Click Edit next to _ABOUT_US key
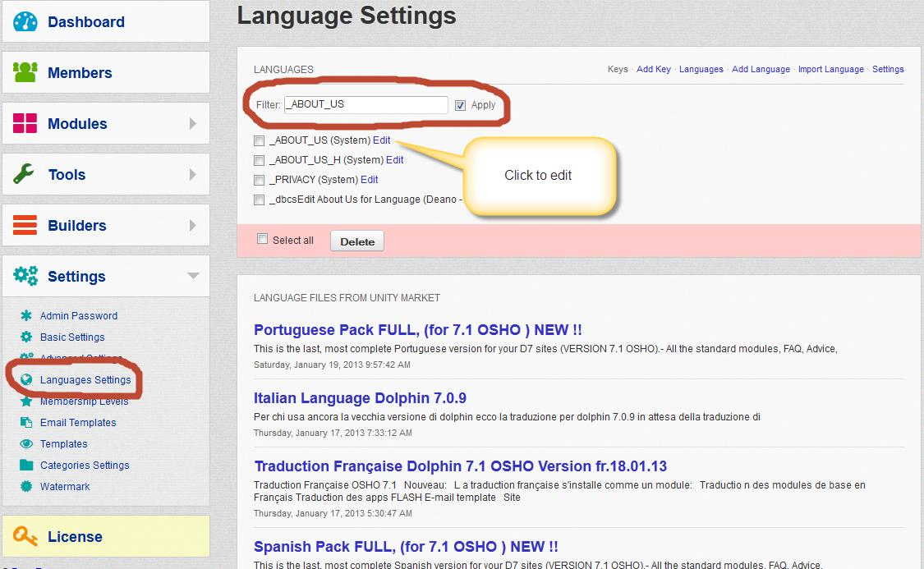Viewport: 924px width, 569px height. pos(381,140)
